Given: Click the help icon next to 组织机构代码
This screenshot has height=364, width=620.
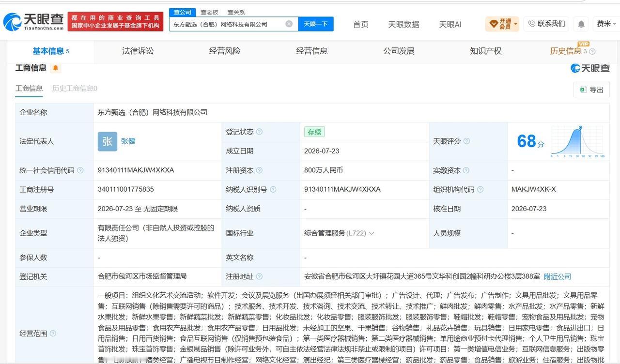Looking at the screenshot, I should pos(480,190).
